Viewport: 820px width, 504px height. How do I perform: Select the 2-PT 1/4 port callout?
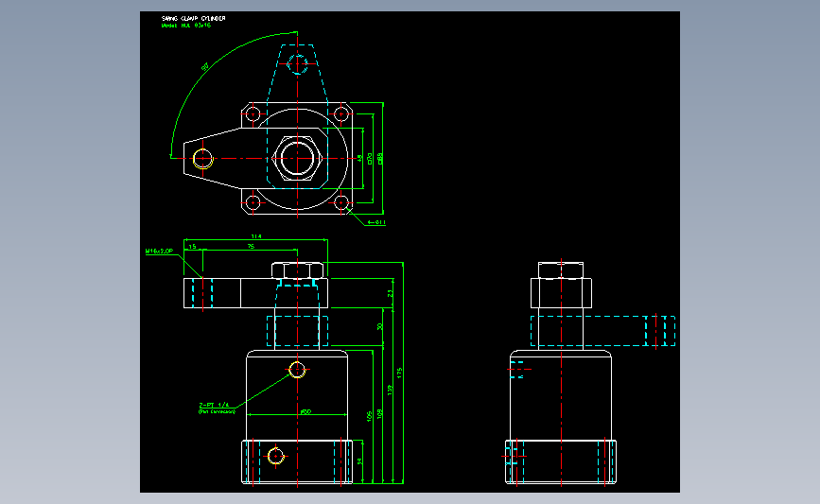coord(214,406)
